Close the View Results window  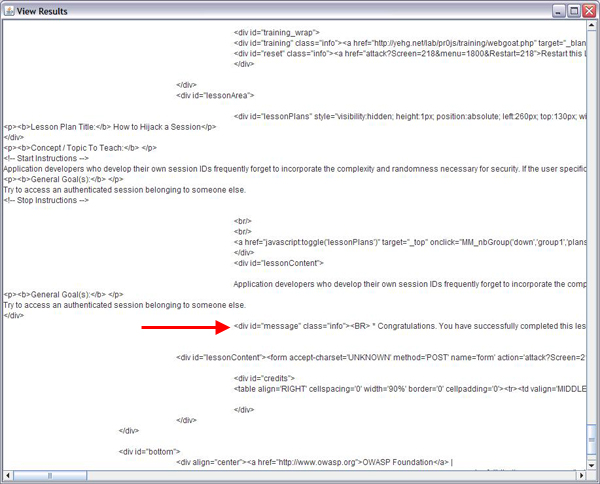tap(589, 11)
